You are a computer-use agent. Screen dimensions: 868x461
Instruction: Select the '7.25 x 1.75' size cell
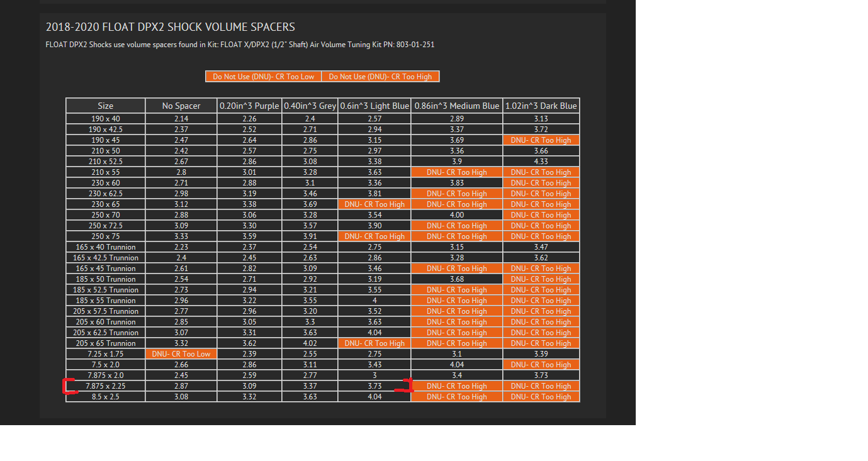[105, 353]
